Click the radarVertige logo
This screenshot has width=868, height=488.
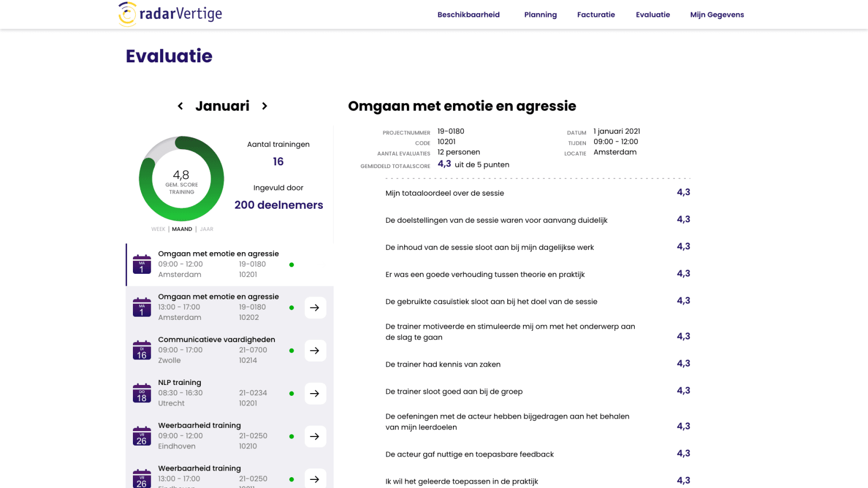(170, 14)
